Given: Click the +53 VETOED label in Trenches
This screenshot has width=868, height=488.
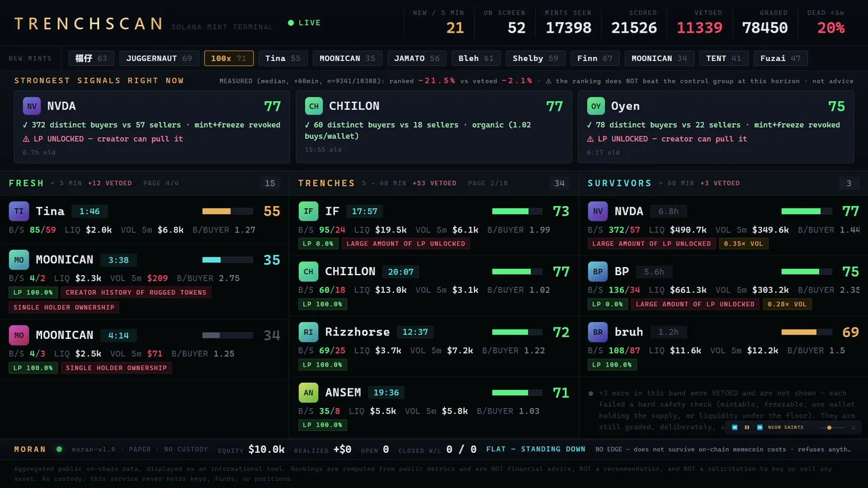Looking at the screenshot, I should [x=434, y=183].
